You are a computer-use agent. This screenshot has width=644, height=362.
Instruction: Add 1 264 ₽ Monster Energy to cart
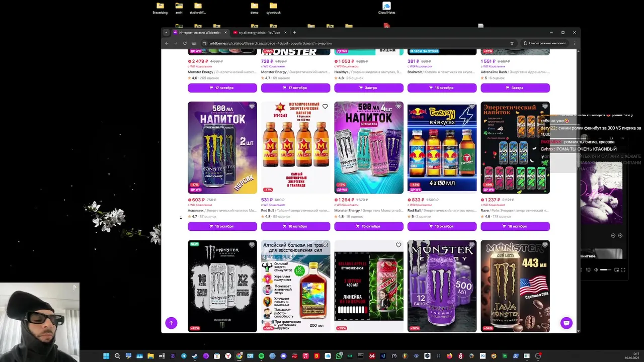coord(369,226)
